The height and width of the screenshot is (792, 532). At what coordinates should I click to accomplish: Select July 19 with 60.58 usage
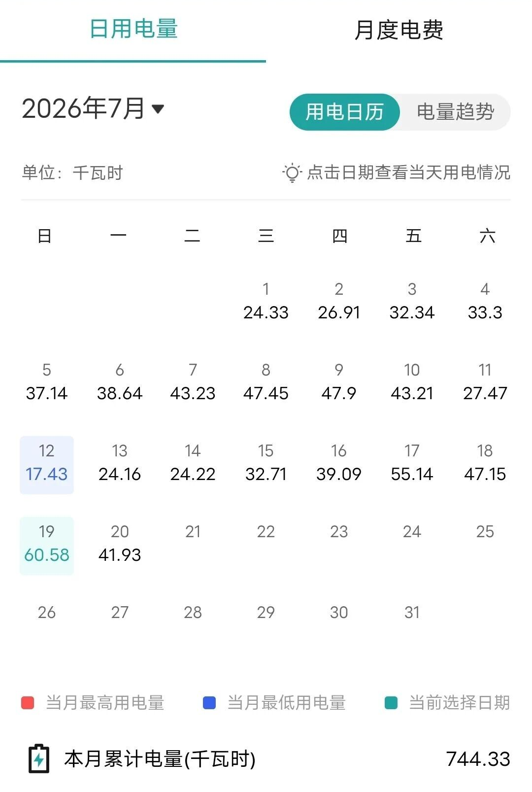(x=47, y=546)
